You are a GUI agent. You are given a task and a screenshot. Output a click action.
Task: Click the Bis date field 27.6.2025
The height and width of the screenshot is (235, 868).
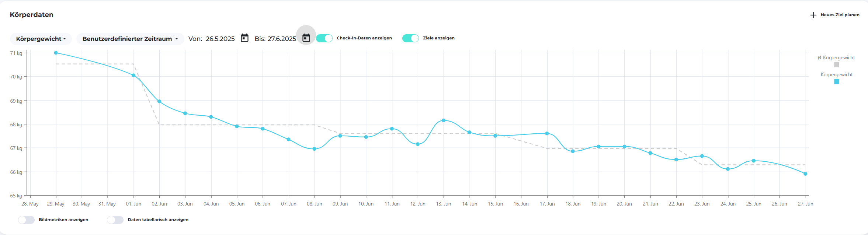click(x=282, y=39)
